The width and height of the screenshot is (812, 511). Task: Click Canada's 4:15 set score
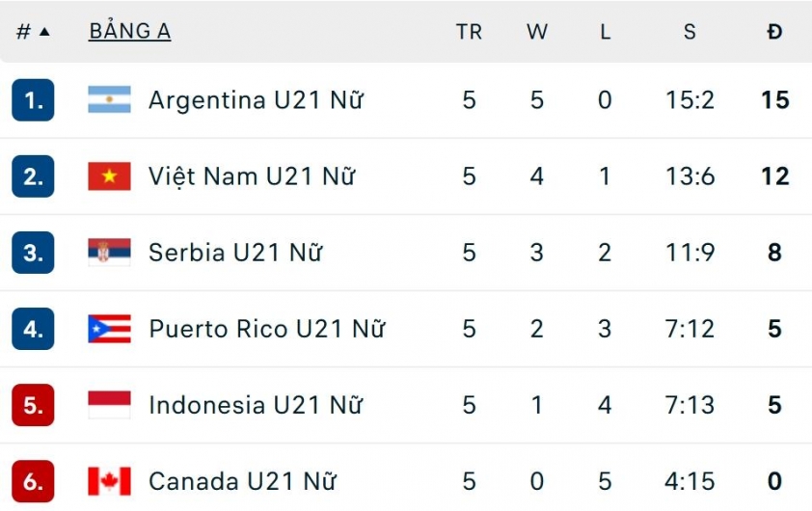(690, 481)
